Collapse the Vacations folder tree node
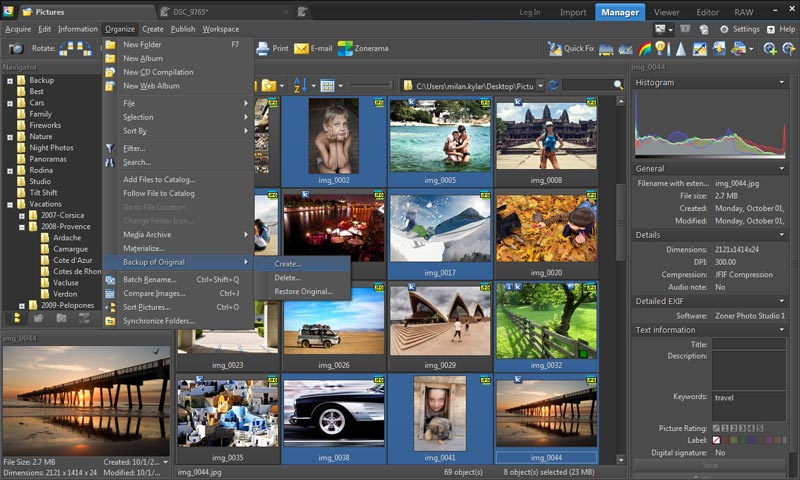Image resolution: width=800 pixels, height=480 pixels. click(10, 204)
